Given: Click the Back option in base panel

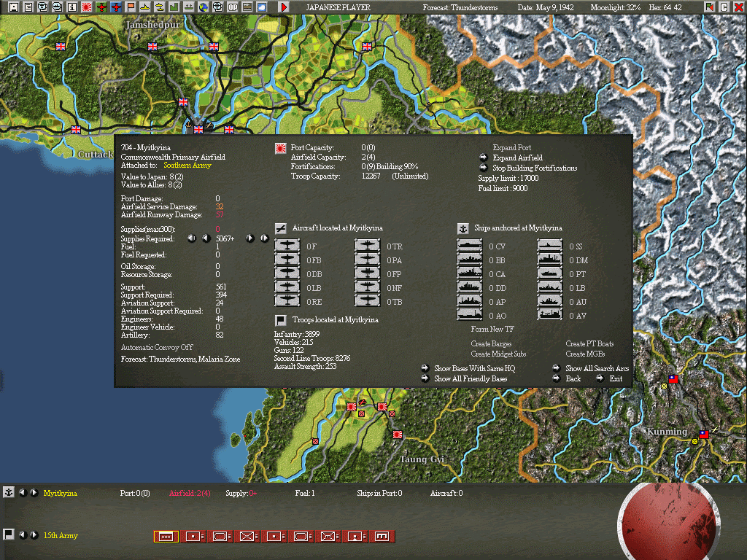Looking at the screenshot, I should pyautogui.click(x=573, y=378).
